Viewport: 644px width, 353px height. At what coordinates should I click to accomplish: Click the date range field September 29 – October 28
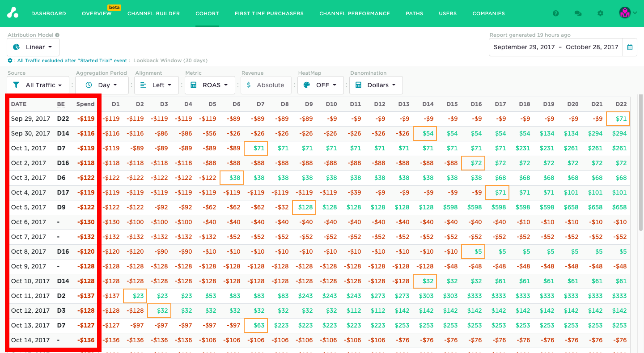[556, 47]
